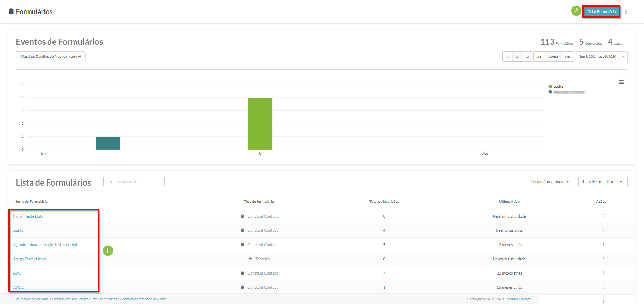The width and height of the screenshot is (644, 304).
Task: Open actions menu for Artigo Form Nativo row
Action: [603, 259]
